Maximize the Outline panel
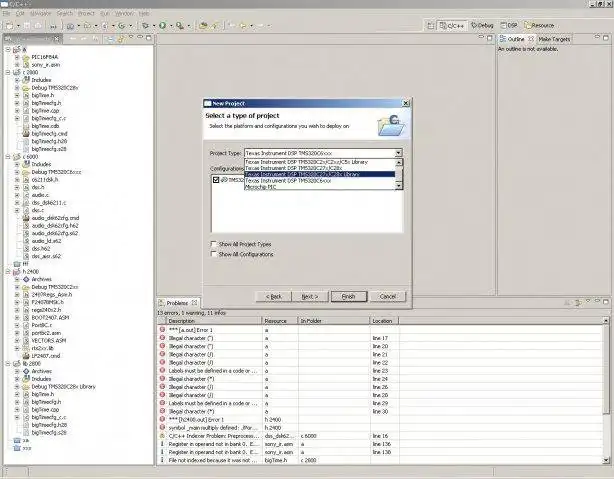614x479 pixels. coord(606,38)
